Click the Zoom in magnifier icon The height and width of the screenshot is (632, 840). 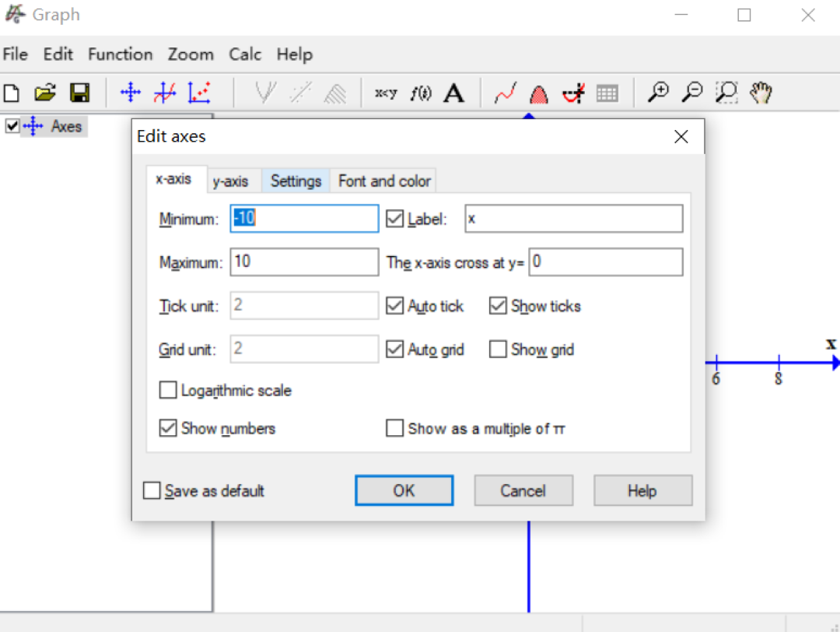pos(658,93)
